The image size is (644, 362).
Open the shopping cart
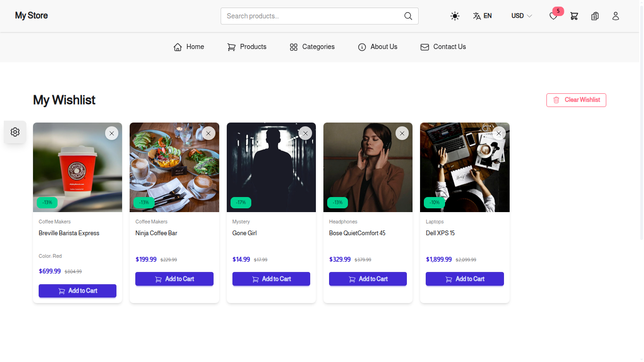[x=574, y=16]
